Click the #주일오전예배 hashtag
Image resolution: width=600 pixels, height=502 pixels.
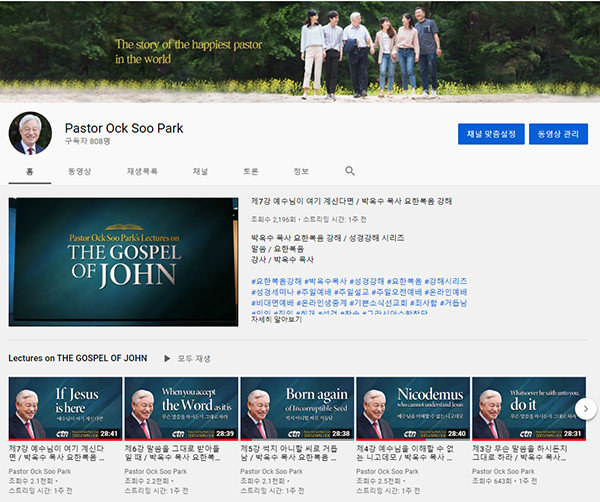click(396, 292)
